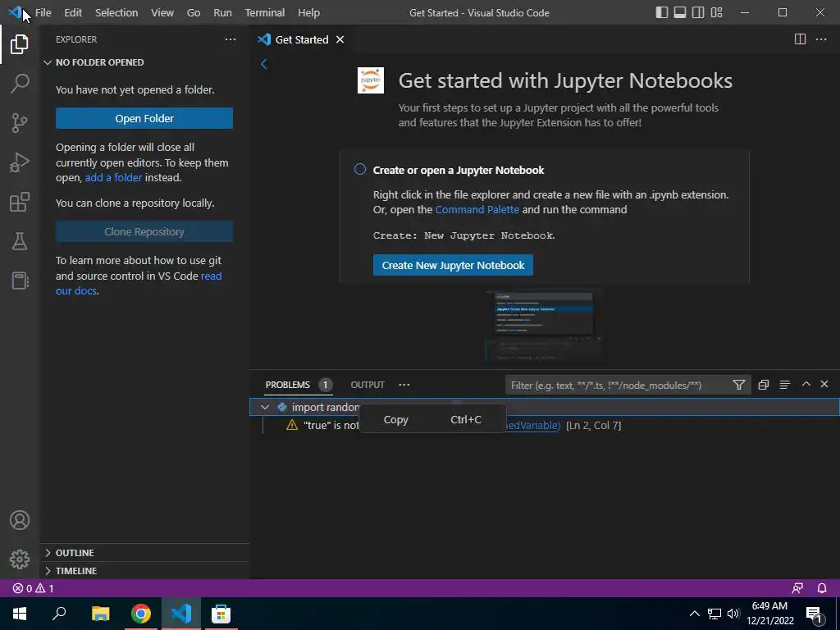This screenshot has width=840, height=630.
Task: Open the Testing flask icon
Action: (20, 241)
